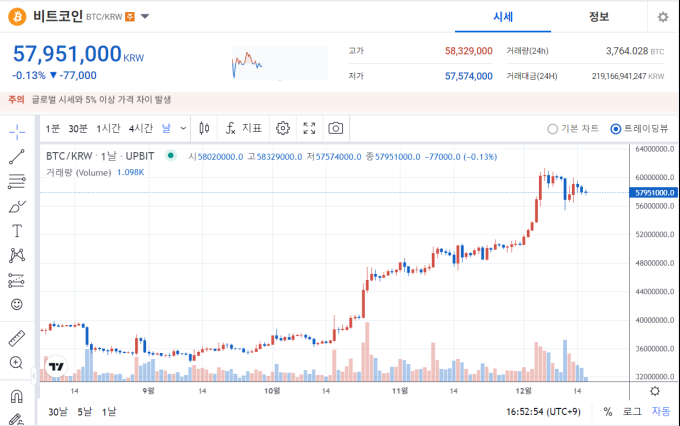Click the 고가 value 58,329,000

click(468, 51)
